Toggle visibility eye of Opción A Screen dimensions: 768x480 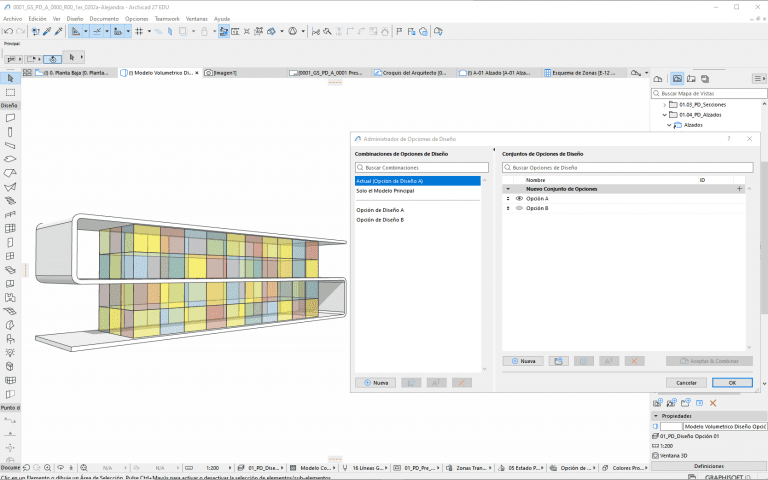point(519,199)
